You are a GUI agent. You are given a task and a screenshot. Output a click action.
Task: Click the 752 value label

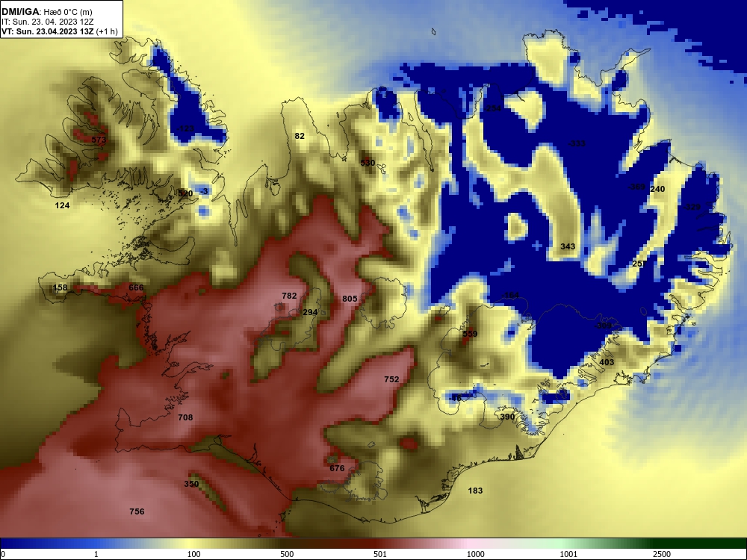point(391,379)
